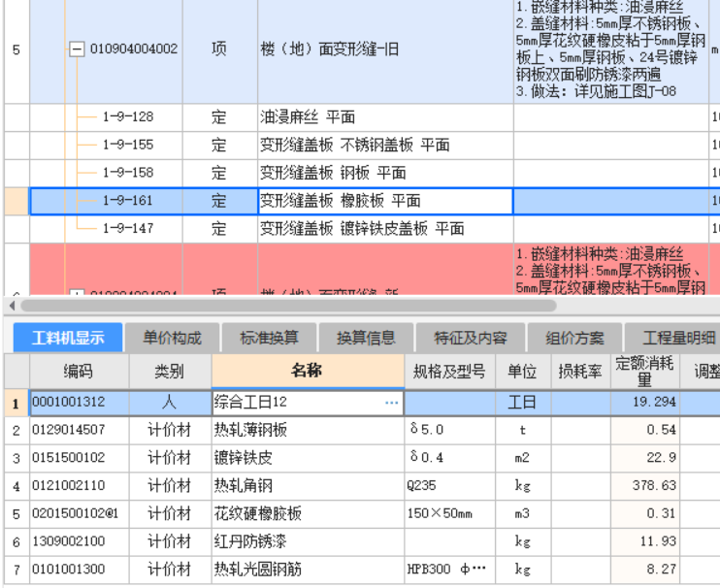Click the 类别 column header
Viewport: 720px width, 588px height.
click(x=170, y=371)
